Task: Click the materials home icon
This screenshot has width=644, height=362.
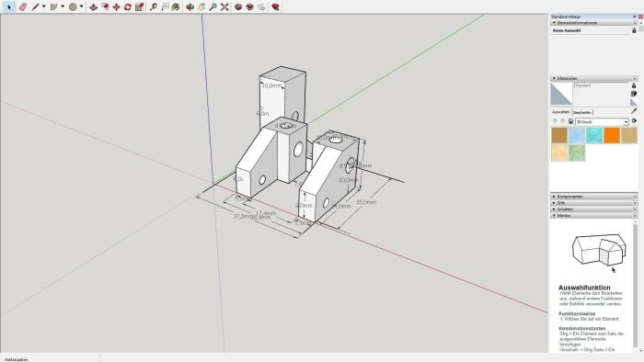Action: pyautogui.click(x=570, y=121)
